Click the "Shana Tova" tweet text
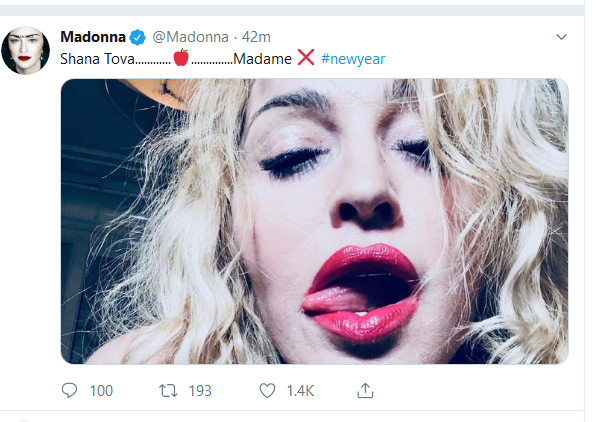The image size is (603, 422). (98, 59)
